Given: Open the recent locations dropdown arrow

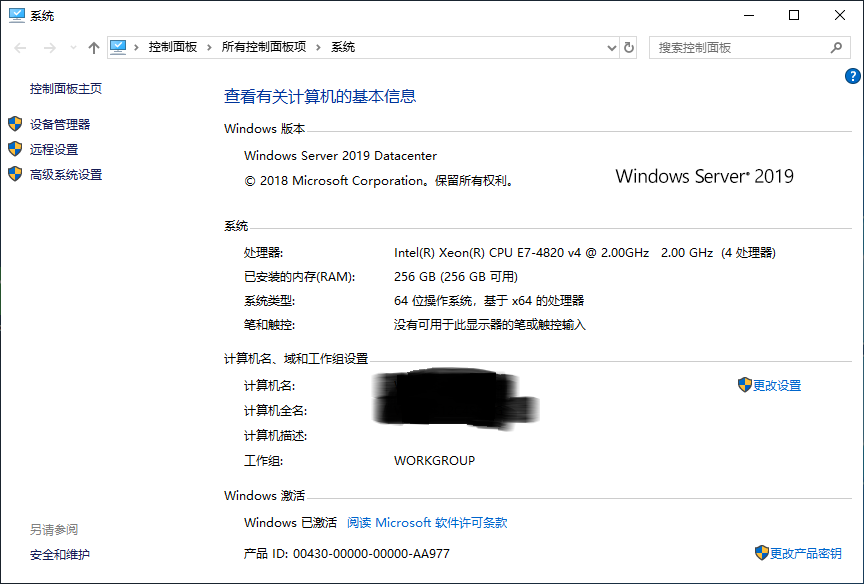Looking at the screenshot, I should [73, 48].
